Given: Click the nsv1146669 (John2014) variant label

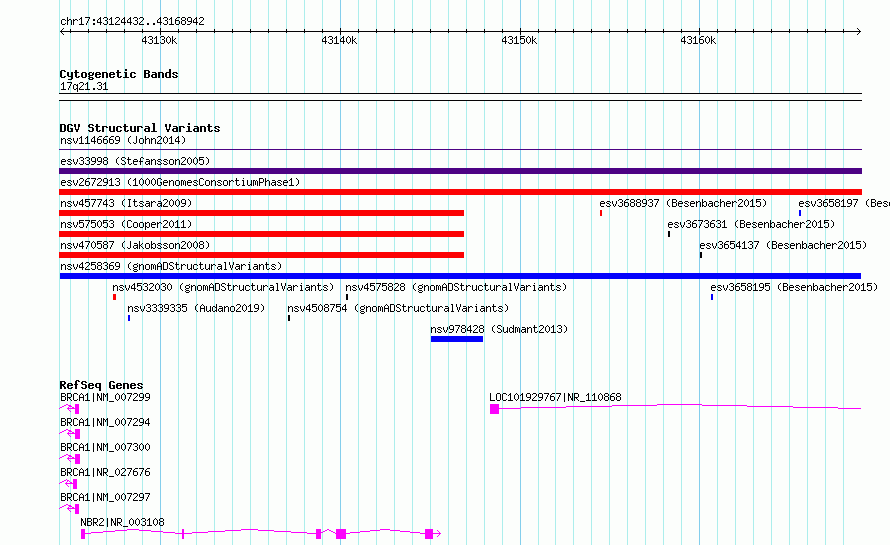Looking at the screenshot, I should pos(123,140).
